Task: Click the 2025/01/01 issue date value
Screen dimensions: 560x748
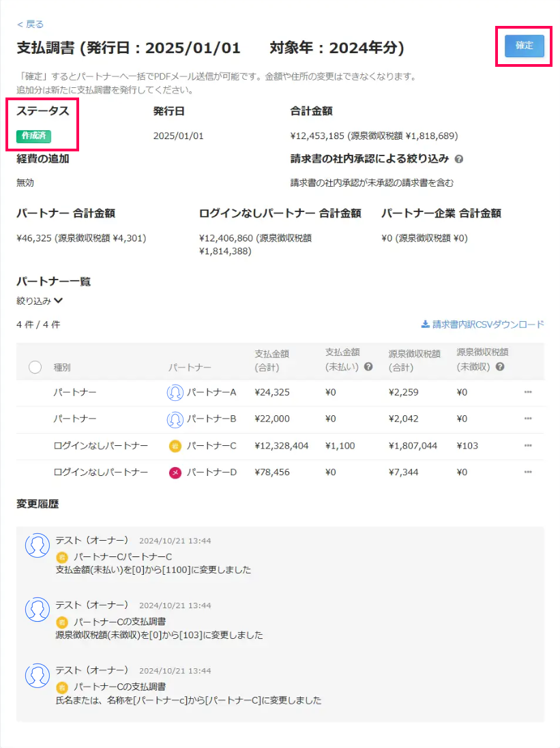Action: (x=179, y=136)
